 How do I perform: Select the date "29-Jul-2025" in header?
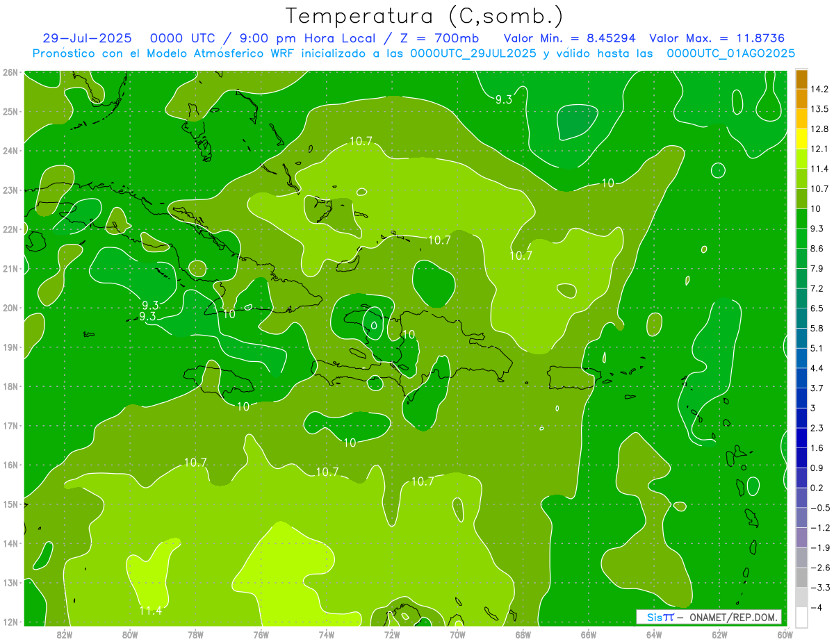[x=88, y=38]
